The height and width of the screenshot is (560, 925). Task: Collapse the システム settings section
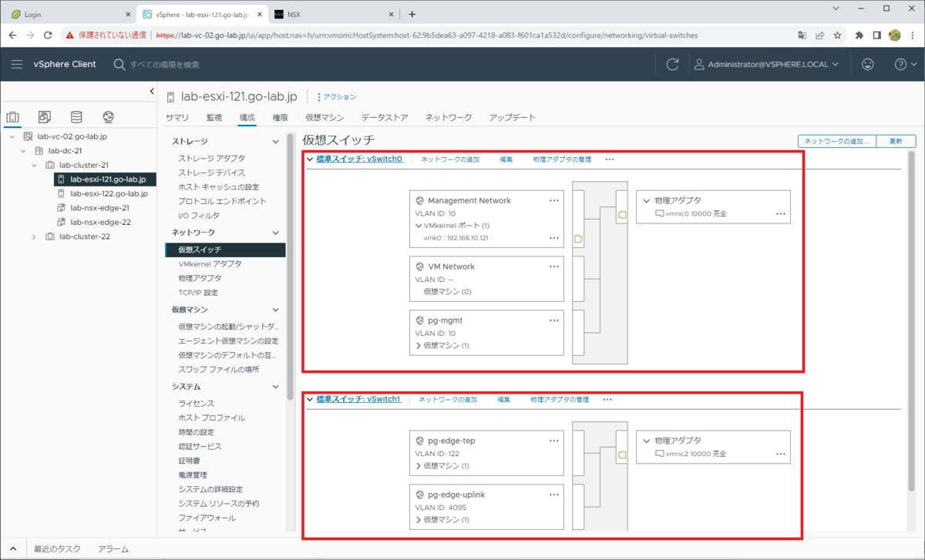click(276, 387)
